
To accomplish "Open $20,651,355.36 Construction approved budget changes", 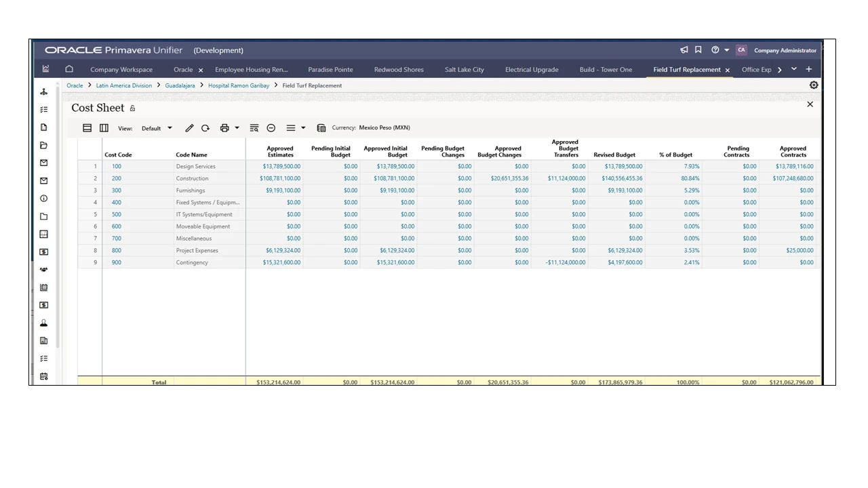I will (x=509, y=179).
